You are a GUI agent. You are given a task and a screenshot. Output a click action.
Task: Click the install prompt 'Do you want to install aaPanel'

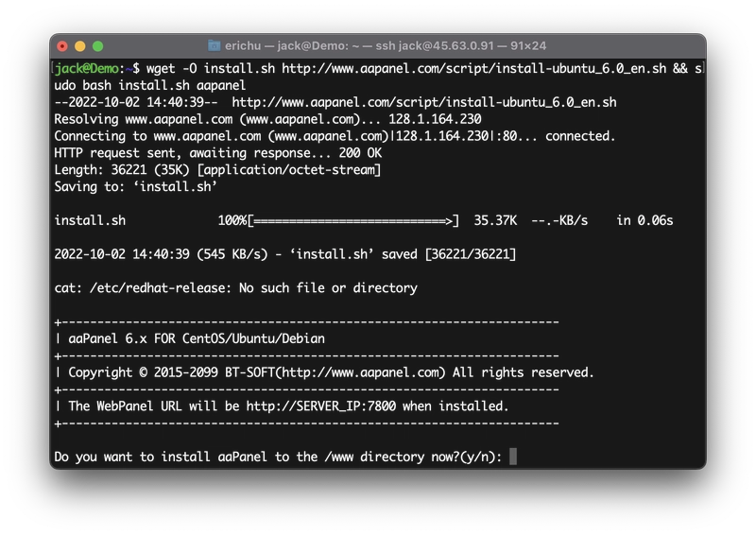pos(278,457)
